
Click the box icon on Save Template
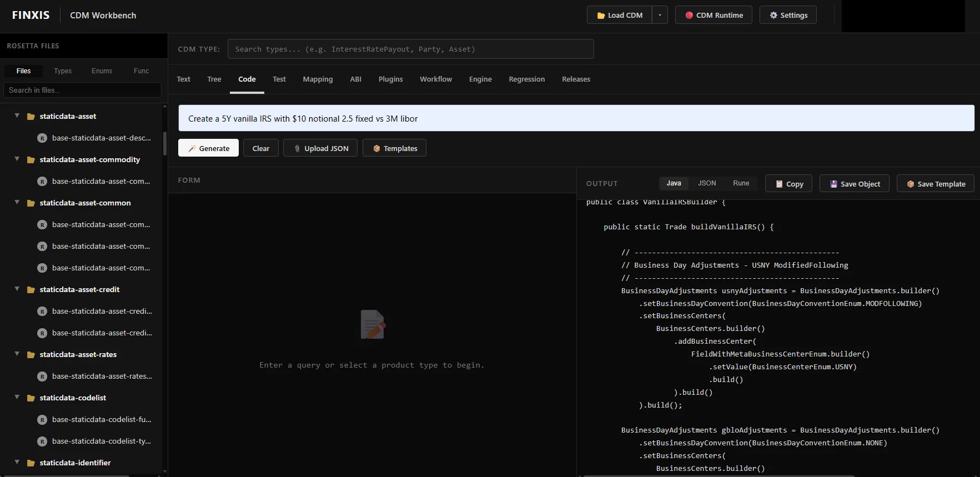[x=911, y=184]
